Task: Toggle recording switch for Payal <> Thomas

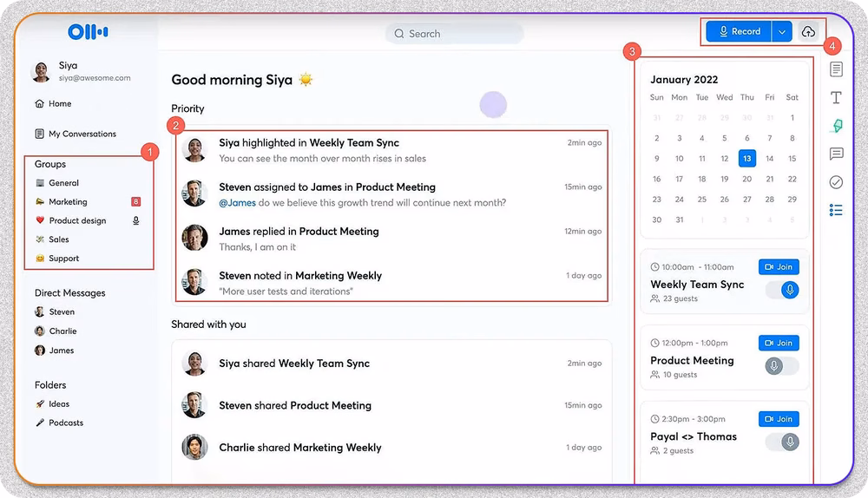Action: (x=782, y=442)
